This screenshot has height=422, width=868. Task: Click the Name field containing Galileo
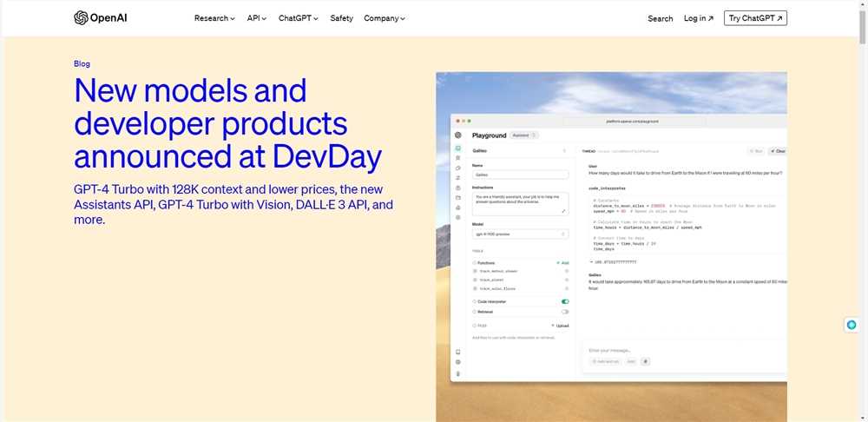click(520, 175)
